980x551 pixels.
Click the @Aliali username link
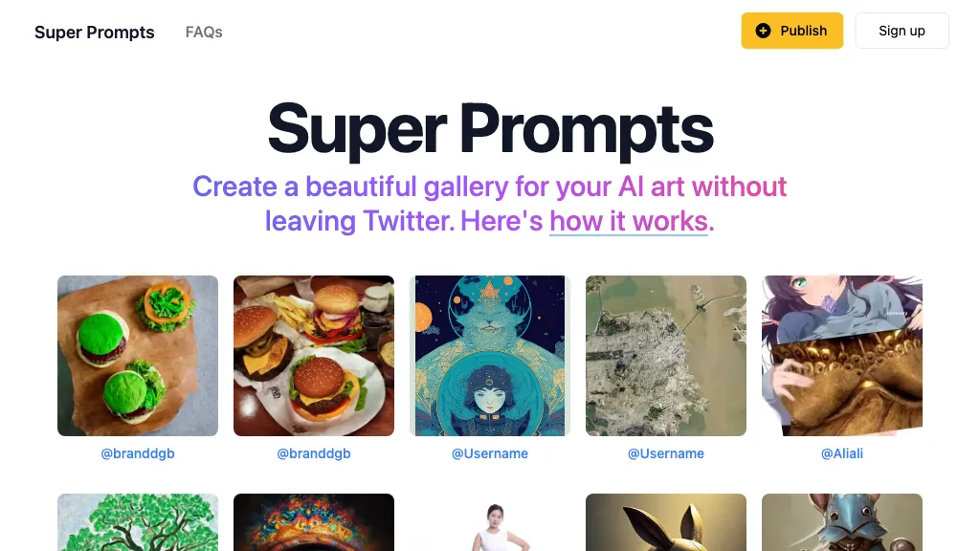tap(841, 452)
